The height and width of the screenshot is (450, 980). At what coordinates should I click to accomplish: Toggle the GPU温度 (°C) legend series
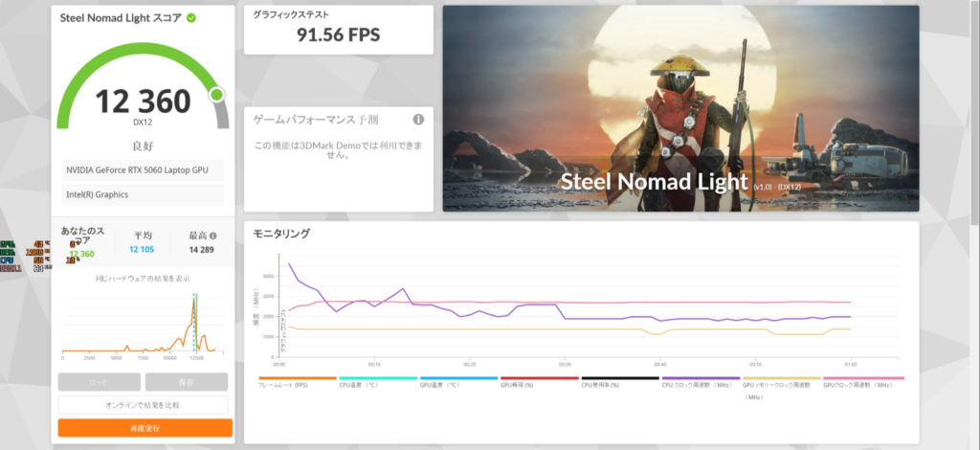click(x=458, y=382)
